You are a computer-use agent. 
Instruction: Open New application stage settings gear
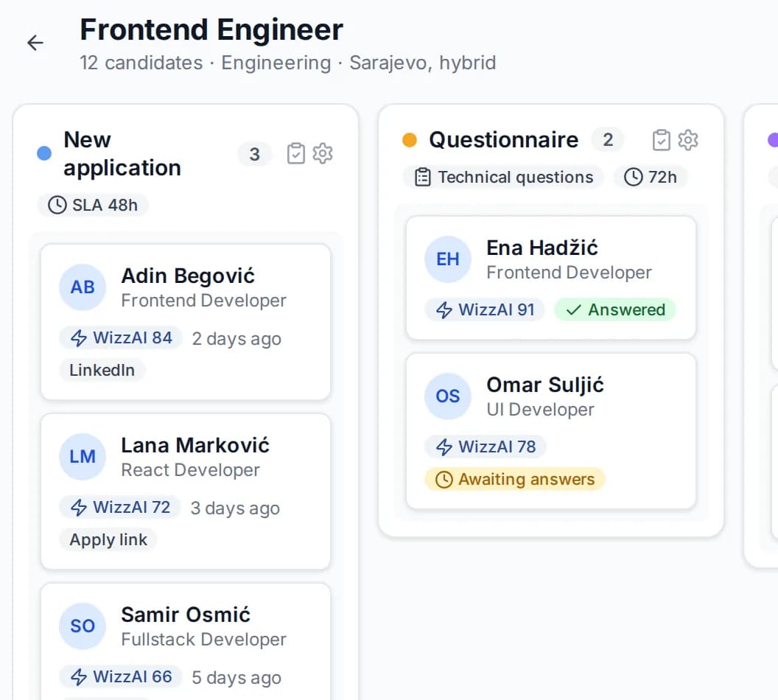(323, 154)
